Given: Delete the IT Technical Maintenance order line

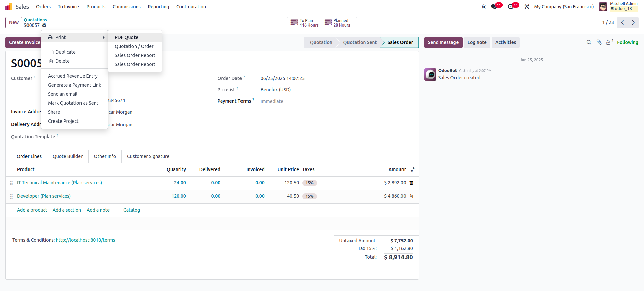Looking at the screenshot, I should pyautogui.click(x=411, y=183).
